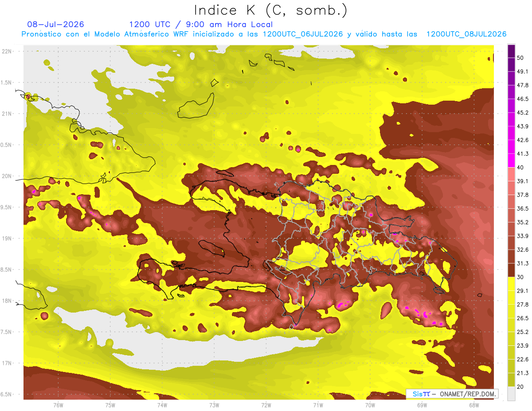
Task: Select topmost dark purple swatch in color legend
Action: coord(511,50)
